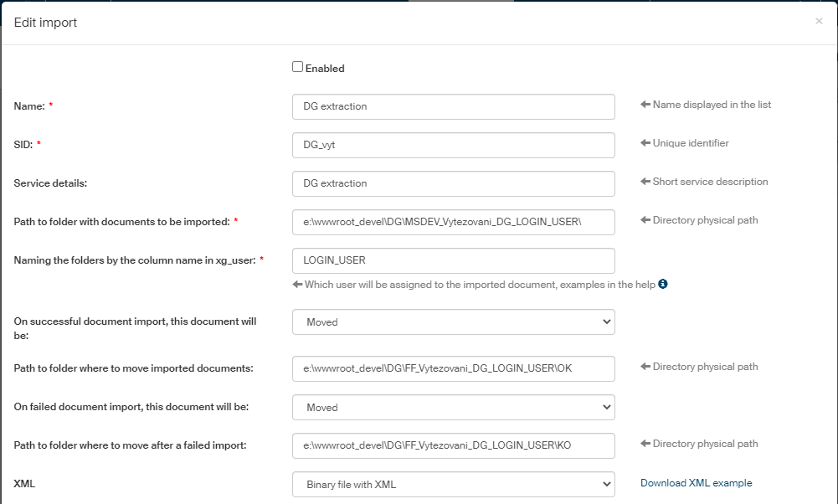Click arrow icon beside 'Which user will be assigned'
The width and height of the screenshot is (838, 504).
pyautogui.click(x=297, y=285)
